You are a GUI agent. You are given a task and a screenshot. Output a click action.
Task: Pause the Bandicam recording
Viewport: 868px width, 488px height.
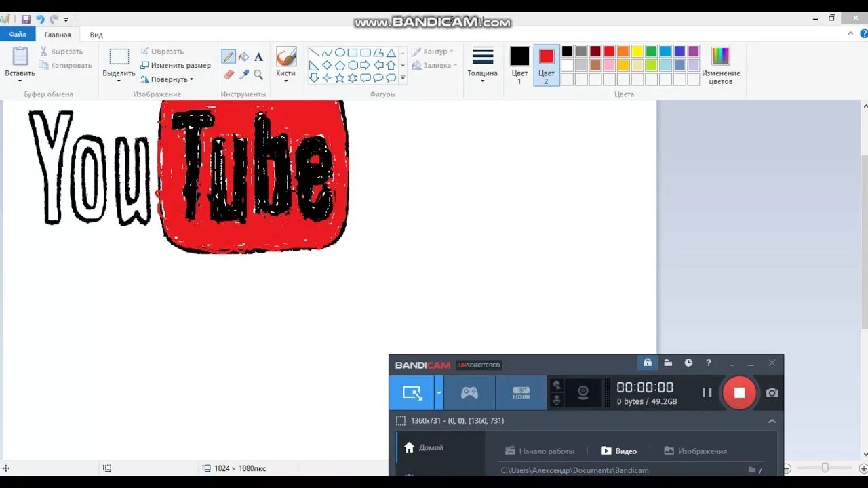[707, 392]
